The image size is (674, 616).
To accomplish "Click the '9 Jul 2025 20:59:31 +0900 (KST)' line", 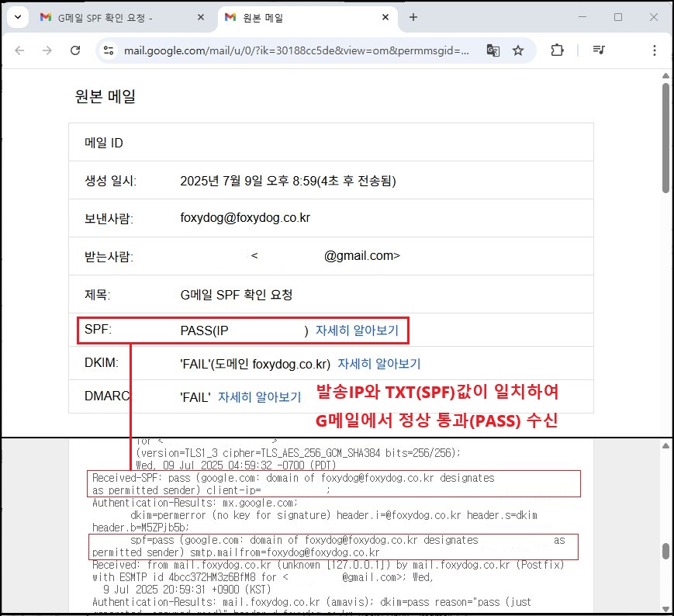I will pos(187,590).
